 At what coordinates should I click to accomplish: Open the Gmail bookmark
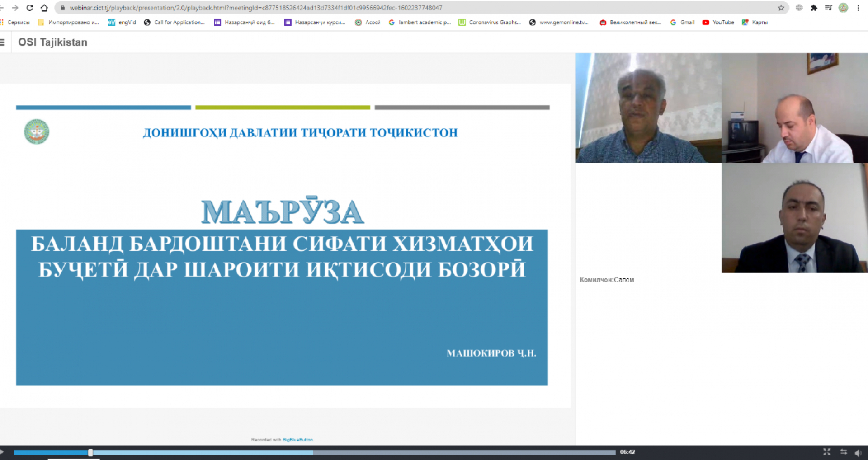pyautogui.click(x=682, y=22)
